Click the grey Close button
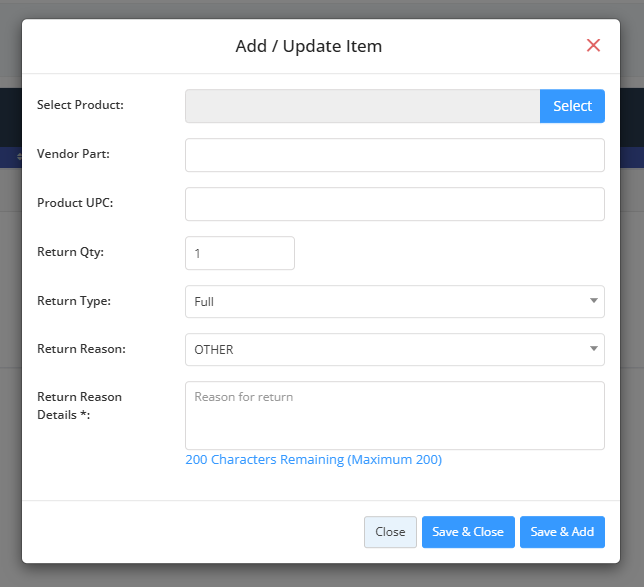This screenshot has width=644, height=587. (x=390, y=532)
